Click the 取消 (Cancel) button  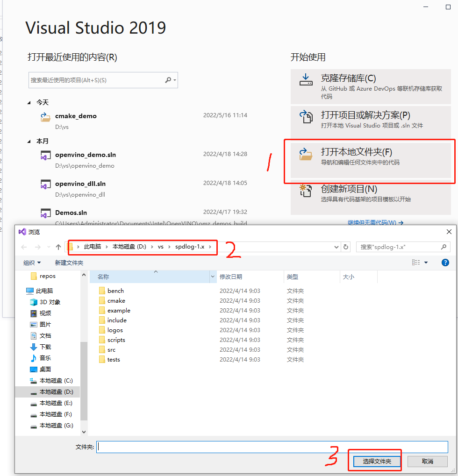(427, 462)
